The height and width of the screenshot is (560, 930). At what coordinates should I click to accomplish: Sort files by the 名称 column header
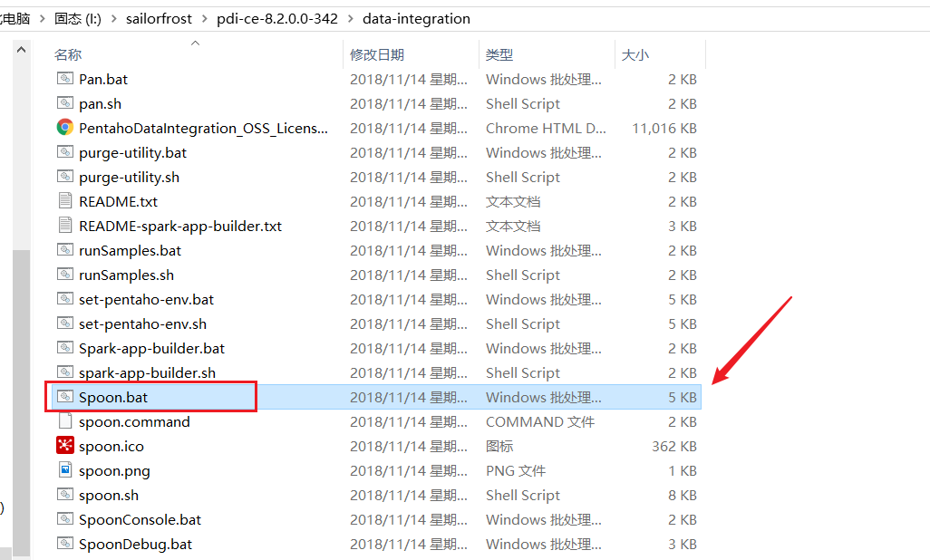pyautogui.click(x=68, y=54)
